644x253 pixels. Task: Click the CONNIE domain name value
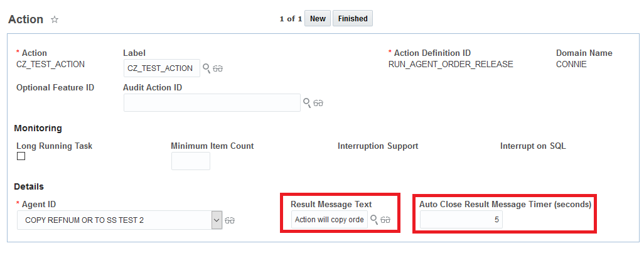[x=571, y=64]
